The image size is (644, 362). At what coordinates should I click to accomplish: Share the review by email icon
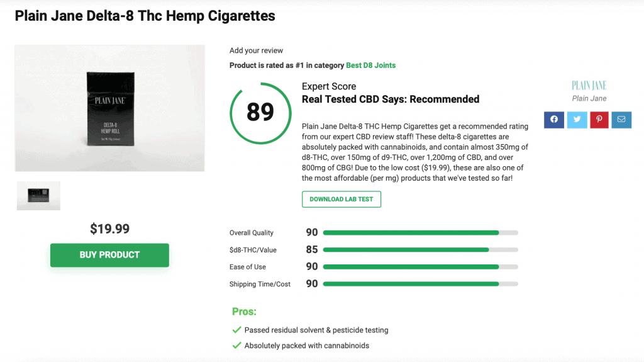click(x=621, y=120)
